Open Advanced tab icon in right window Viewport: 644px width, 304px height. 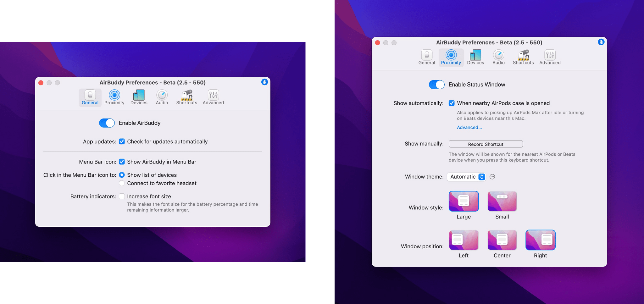tap(550, 55)
